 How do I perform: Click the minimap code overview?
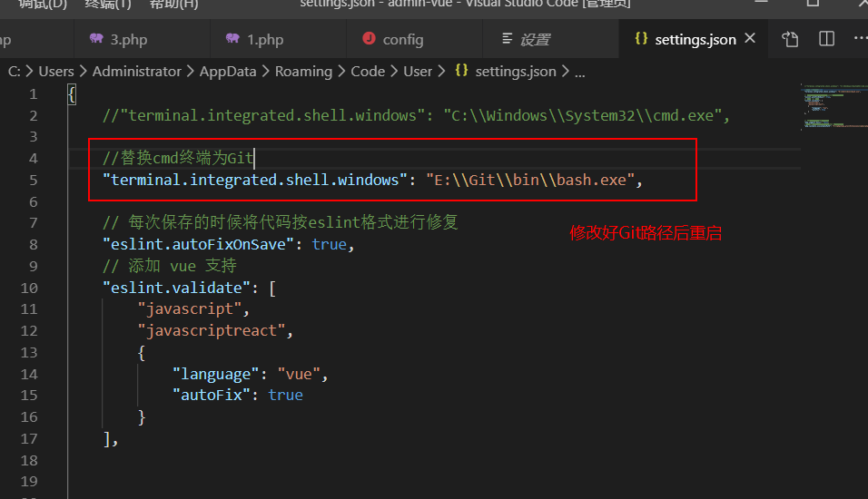(834, 107)
